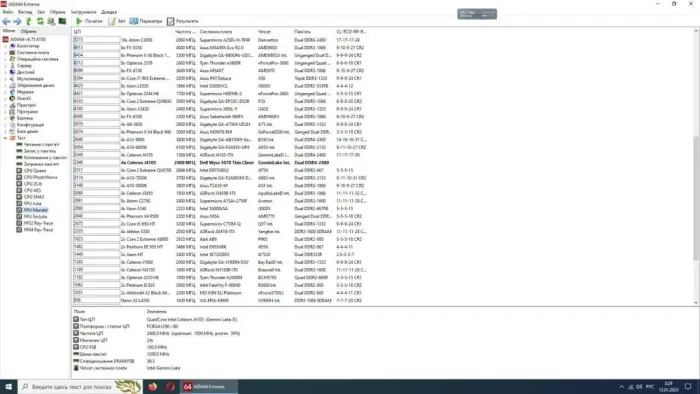Screen dimensions: 700x394
Task: Click the users icon in the toolbar
Action: click(x=51, y=21)
